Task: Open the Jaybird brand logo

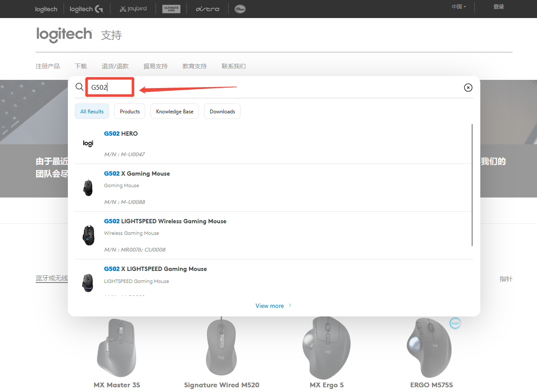Action: [x=133, y=9]
